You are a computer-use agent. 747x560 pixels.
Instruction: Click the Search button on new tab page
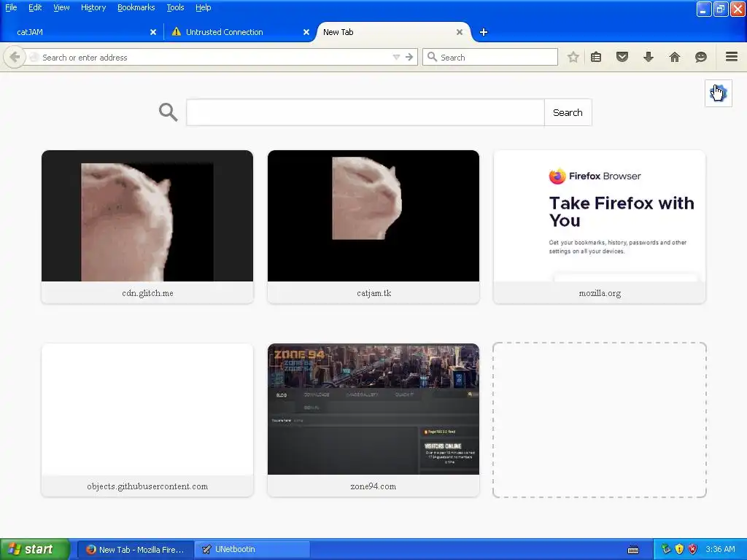coord(568,112)
